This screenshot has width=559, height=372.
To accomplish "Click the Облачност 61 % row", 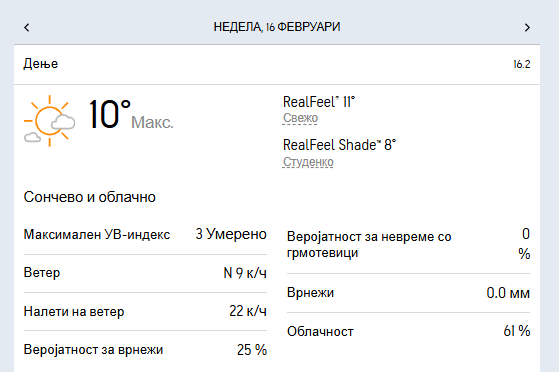I will click(x=408, y=332).
